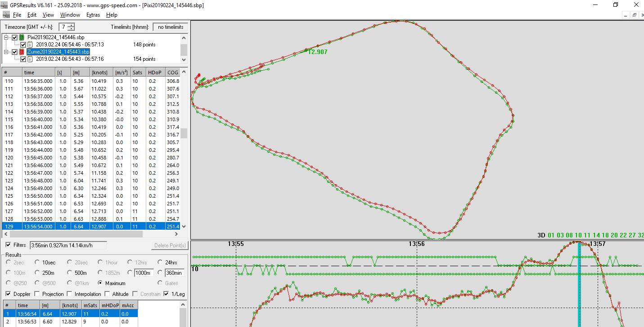644x327 pixels.
Task: Click the no timelimits button
Action: click(x=170, y=27)
